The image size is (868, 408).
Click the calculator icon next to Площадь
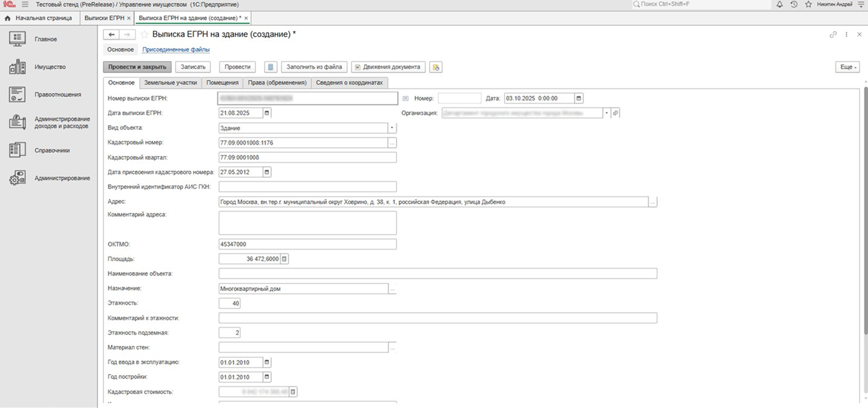pyautogui.click(x=284, y=259)
